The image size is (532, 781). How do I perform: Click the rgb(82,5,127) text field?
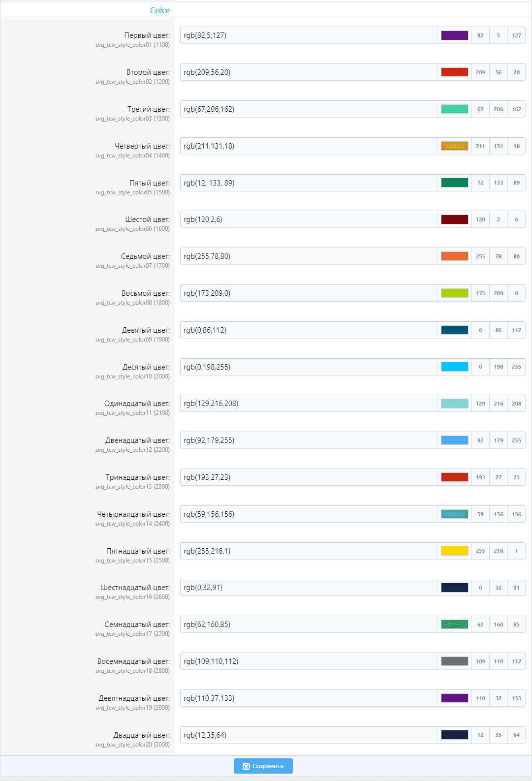tap(309, 35)
